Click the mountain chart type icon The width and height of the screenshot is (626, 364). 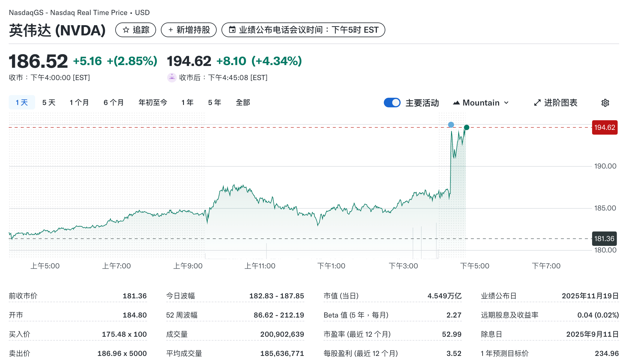(456, 103)
